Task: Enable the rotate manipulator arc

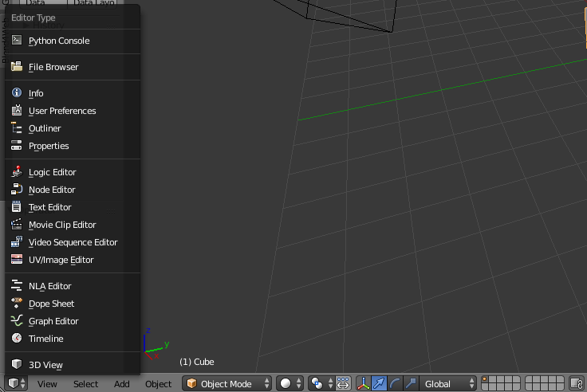Action: pos(395,384)
